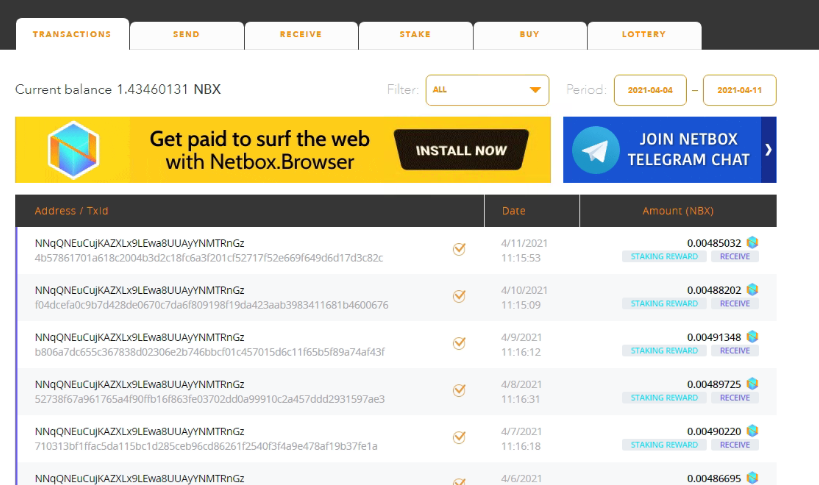Select address on the 4/6/2021 row
This screenshot has width=819, height=485.
click(139, 478)
